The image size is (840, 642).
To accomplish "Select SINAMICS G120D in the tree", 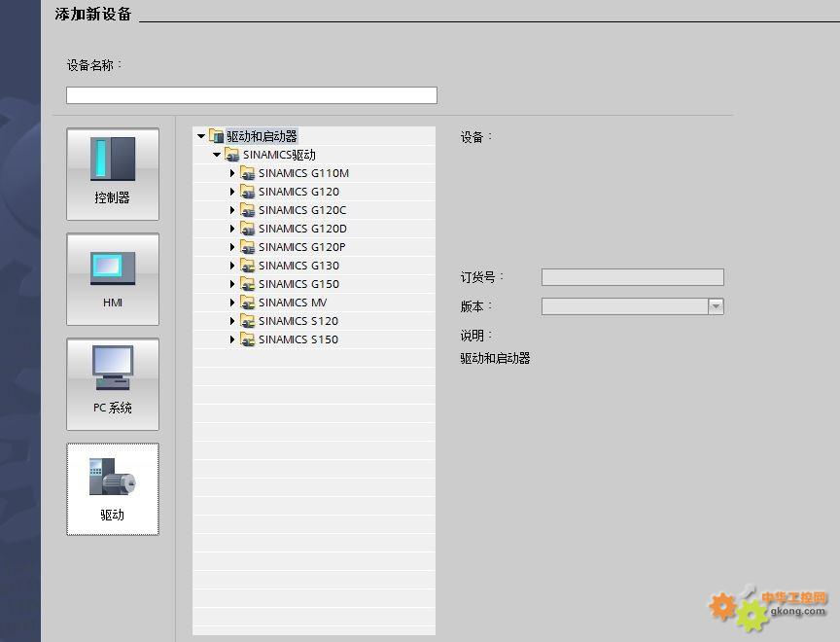I will point(302,229).
